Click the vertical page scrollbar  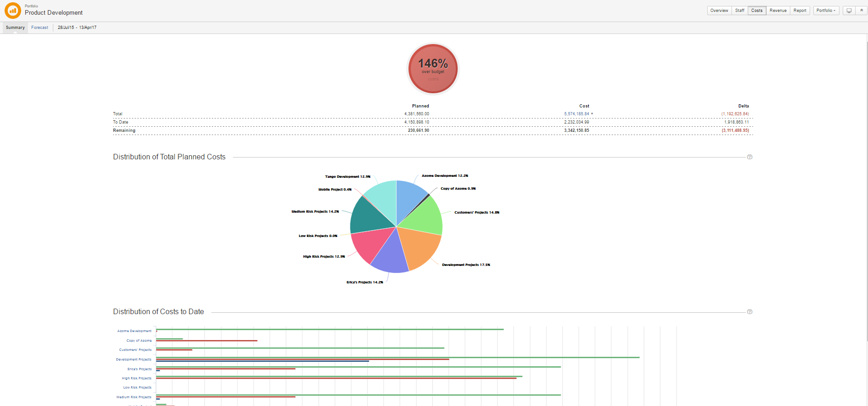(866, 184)
